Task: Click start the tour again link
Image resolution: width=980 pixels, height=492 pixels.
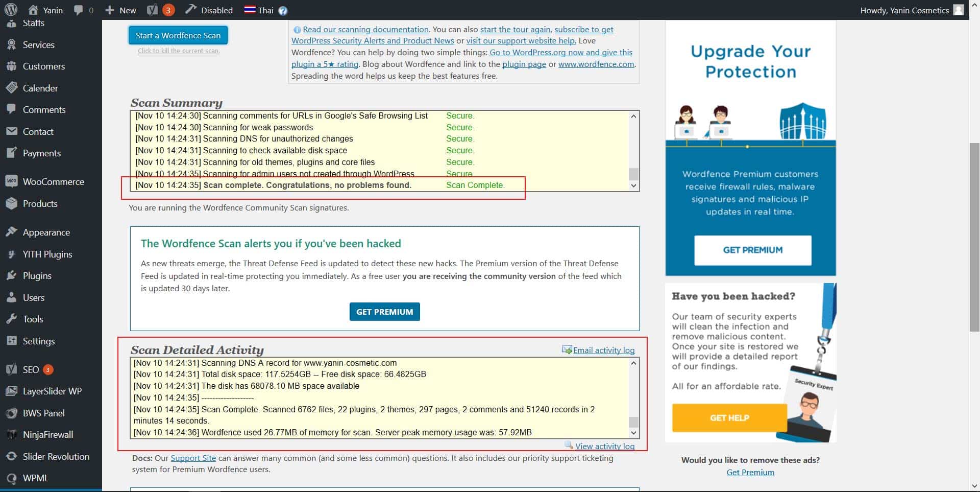Action: tap(515, 29)
